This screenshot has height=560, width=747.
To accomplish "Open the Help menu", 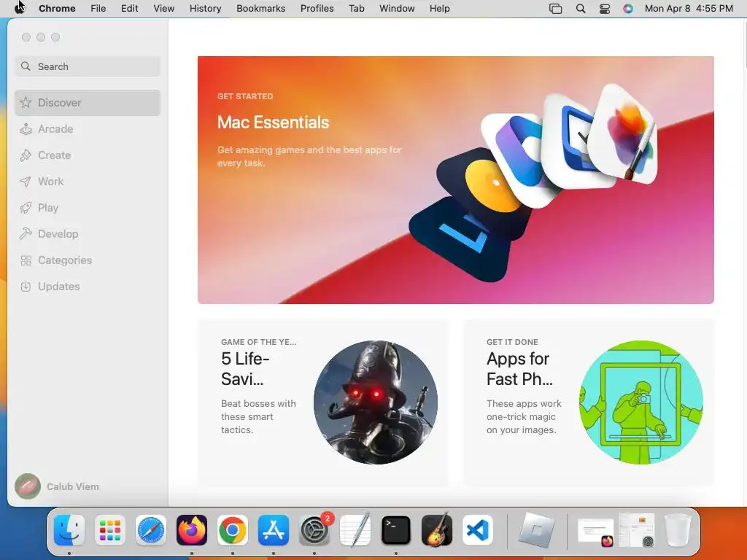I will pyautogui.click(x=439, y=9).
